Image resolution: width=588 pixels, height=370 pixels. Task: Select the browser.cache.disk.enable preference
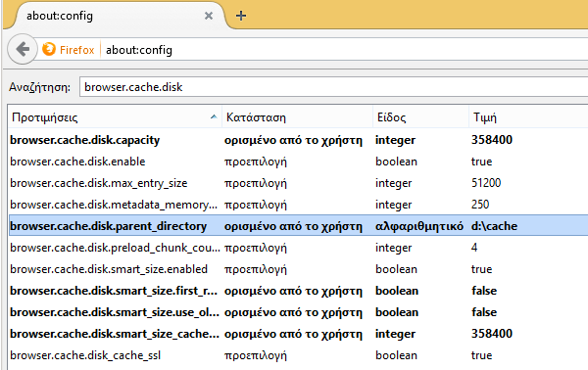click(x=298, y=162)
